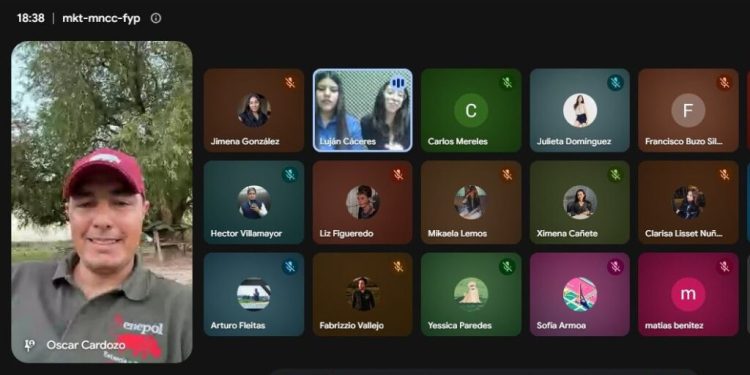Click the name label Liz Figueredo
The image size is (750, 375).
pyautogui.click(x=346, y=233)
